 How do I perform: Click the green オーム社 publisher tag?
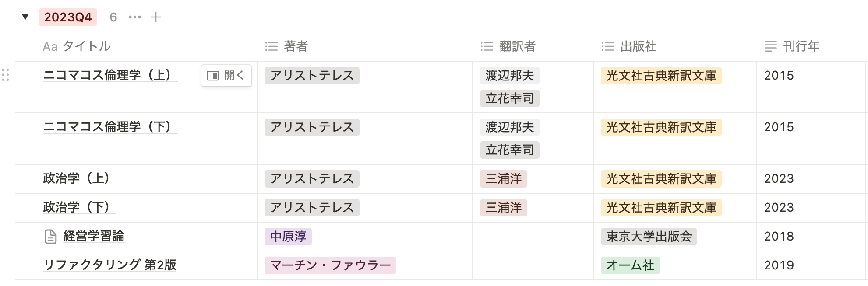click(x=630, y=265)
